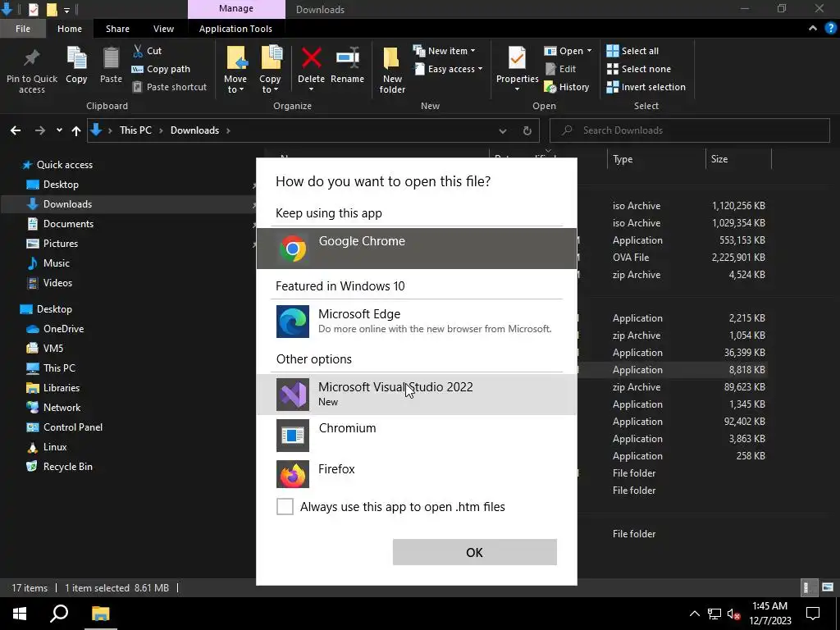
Task: Switch to the View ribbon tab
Action: pos(163,29)
